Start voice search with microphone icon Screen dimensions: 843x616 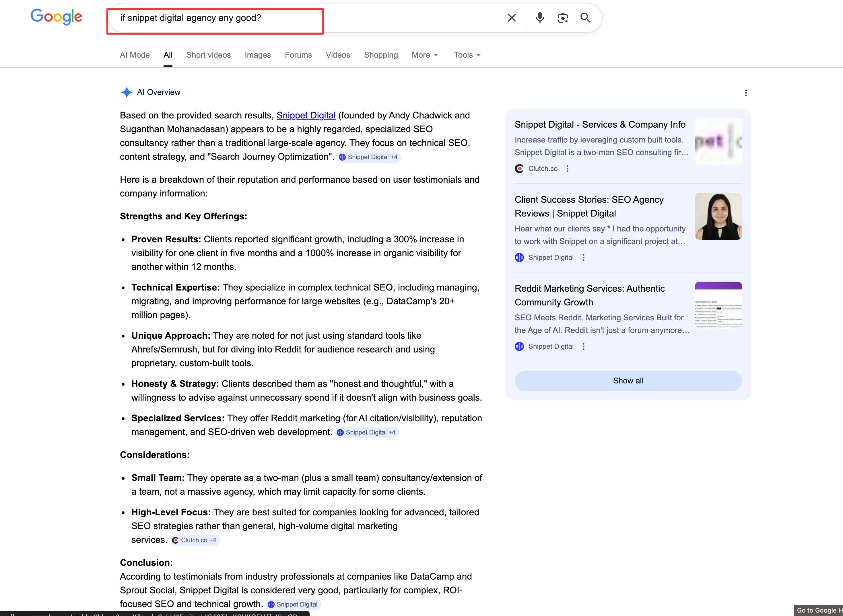pyautogui.click(x=539, y=18)
